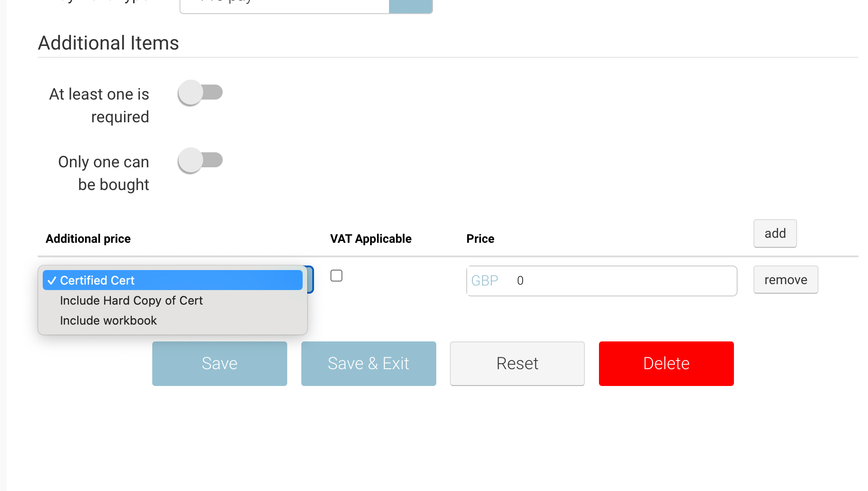868x491 pixels.
Task: Click the "VAT Applicable" column header
Action: (370, 239)
